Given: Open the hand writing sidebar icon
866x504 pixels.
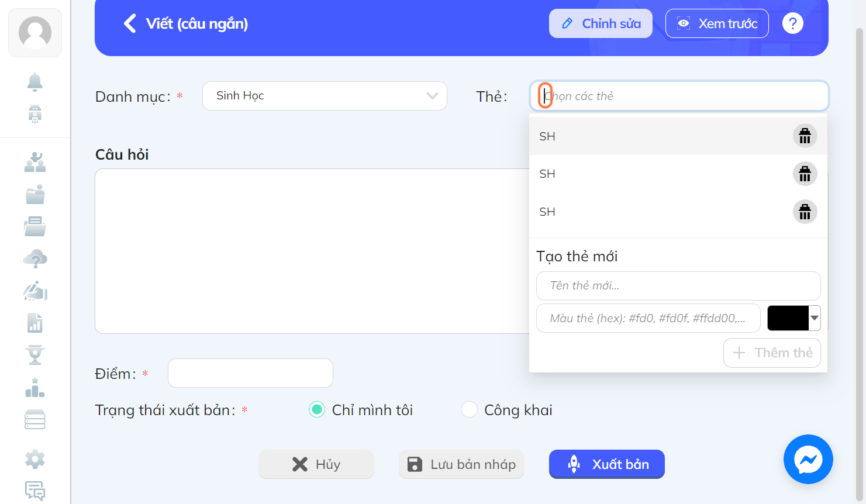Looking at the screenshot, I should click(x=35, y=291).
